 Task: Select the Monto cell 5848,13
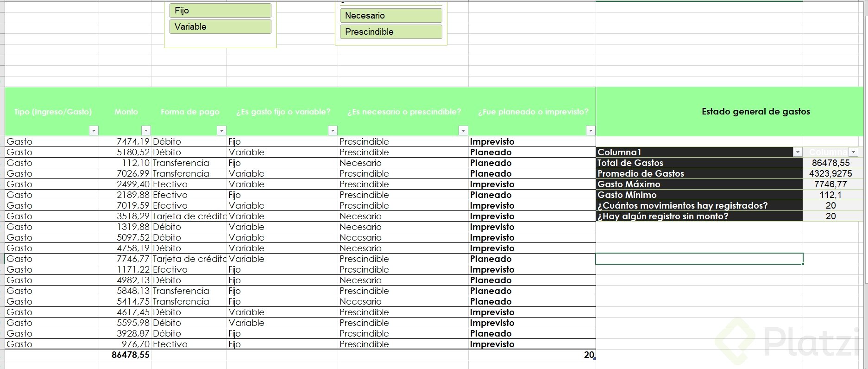point(125,291)
